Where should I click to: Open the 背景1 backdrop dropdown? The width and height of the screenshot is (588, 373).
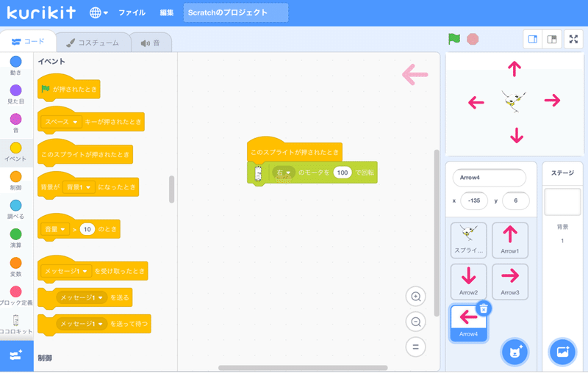coord(79,187)
